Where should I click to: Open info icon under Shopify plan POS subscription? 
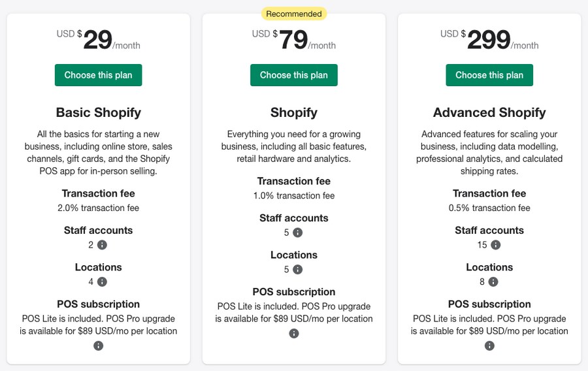pos(294,333)
